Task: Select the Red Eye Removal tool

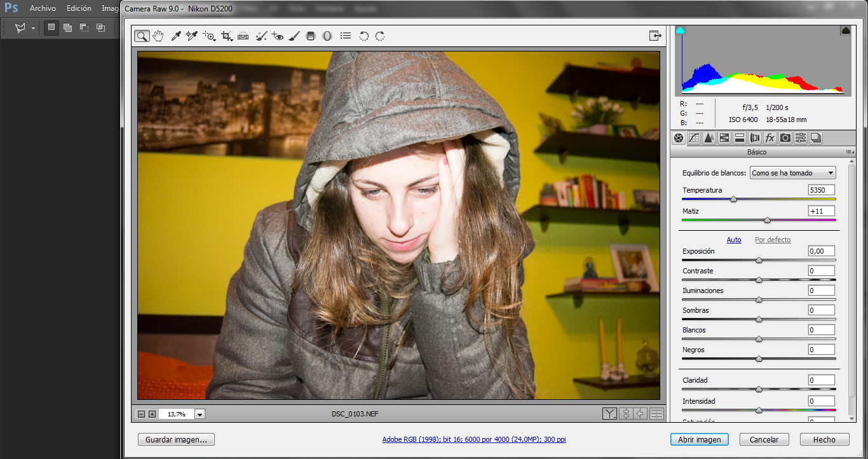Action: pyautogui.click(x=277, y=36)
